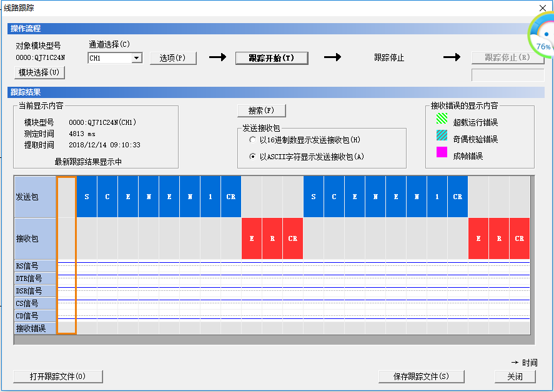Click the first blue S cell in send row

tap(87, 197)
